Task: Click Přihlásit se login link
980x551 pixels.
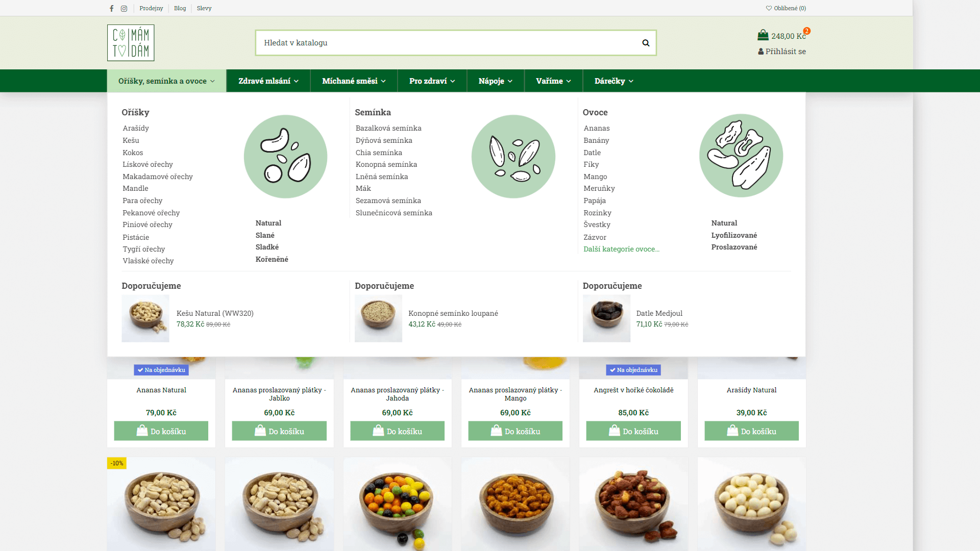Action: pyautogui.click(x=782, y=52)
